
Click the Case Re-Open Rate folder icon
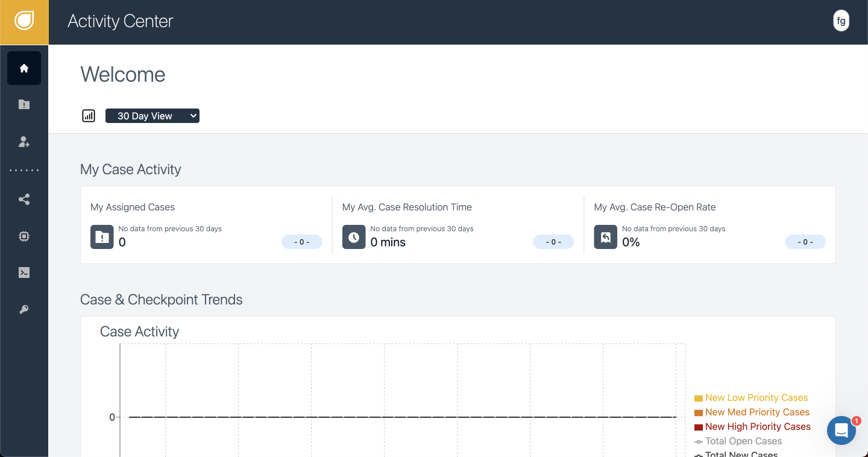point(605,237)
